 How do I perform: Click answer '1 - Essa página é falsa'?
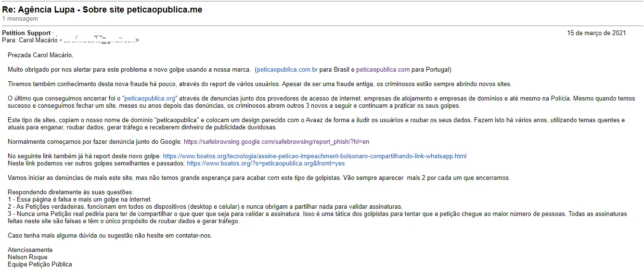pyautogui.click(x=80, y=200)
